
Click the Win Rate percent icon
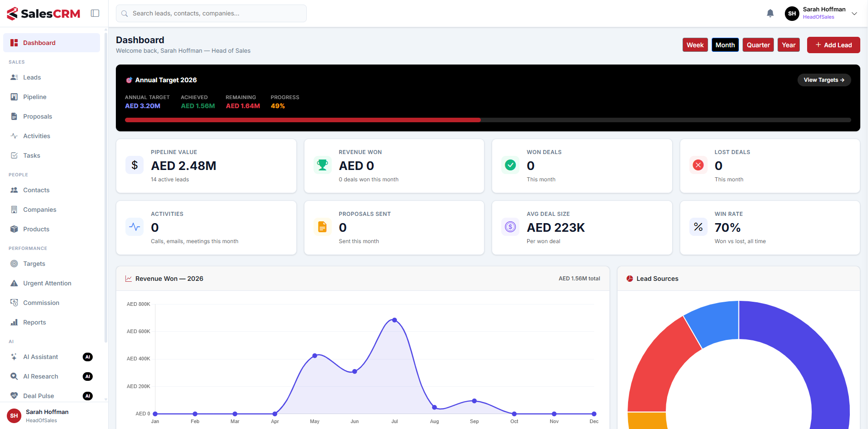[698, 227]
